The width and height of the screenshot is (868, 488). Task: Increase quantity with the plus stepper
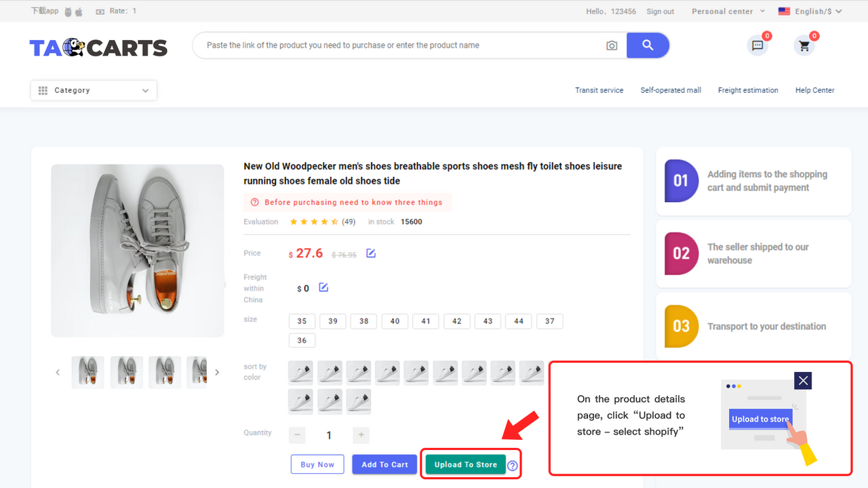pyautogui.click(x=361, y=435)
